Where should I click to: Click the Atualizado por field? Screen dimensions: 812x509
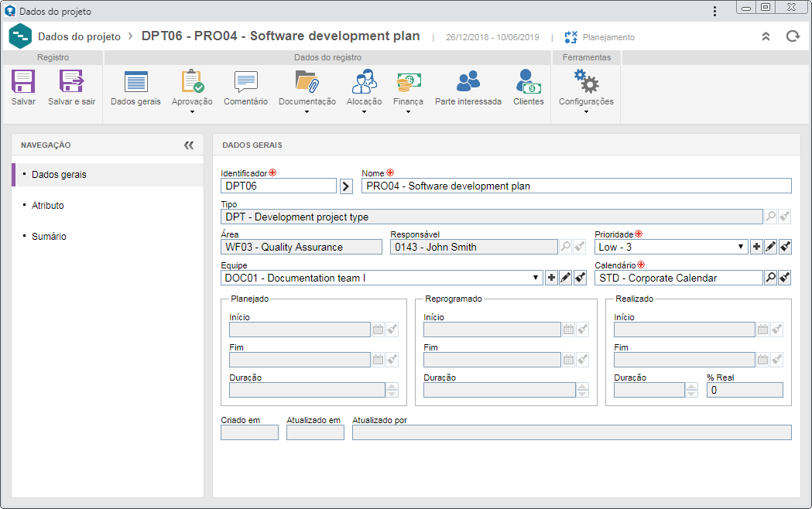pyautogui.click(x=572, y=432)
